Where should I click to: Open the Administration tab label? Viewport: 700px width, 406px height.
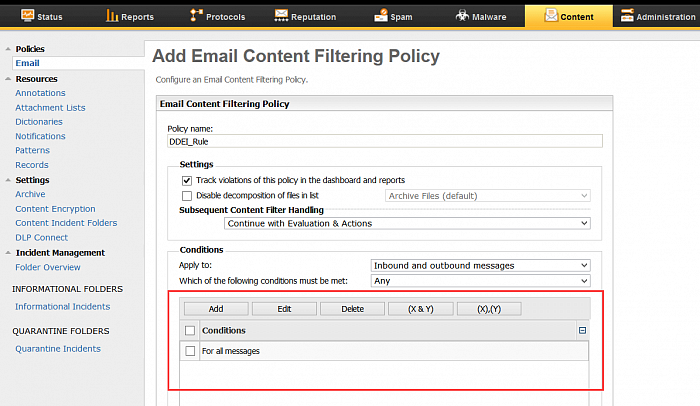click(666, 17)
